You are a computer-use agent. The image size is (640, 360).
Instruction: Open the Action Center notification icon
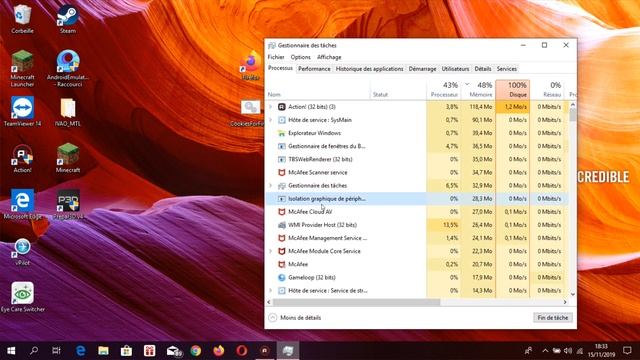click(x=627, y=351)
